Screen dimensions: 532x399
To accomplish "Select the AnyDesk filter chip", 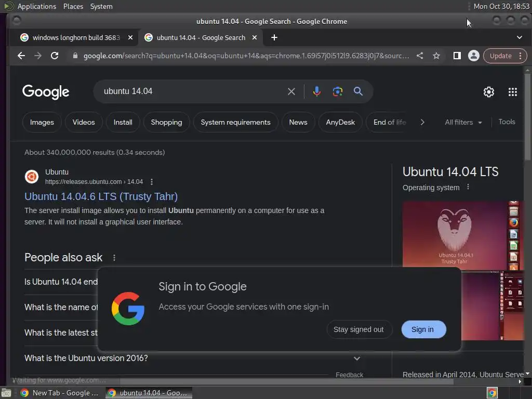I will tap(340, 122).
